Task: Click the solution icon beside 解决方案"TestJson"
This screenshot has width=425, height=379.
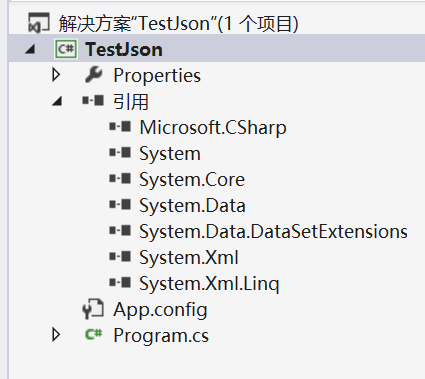Action: point(38,23)
